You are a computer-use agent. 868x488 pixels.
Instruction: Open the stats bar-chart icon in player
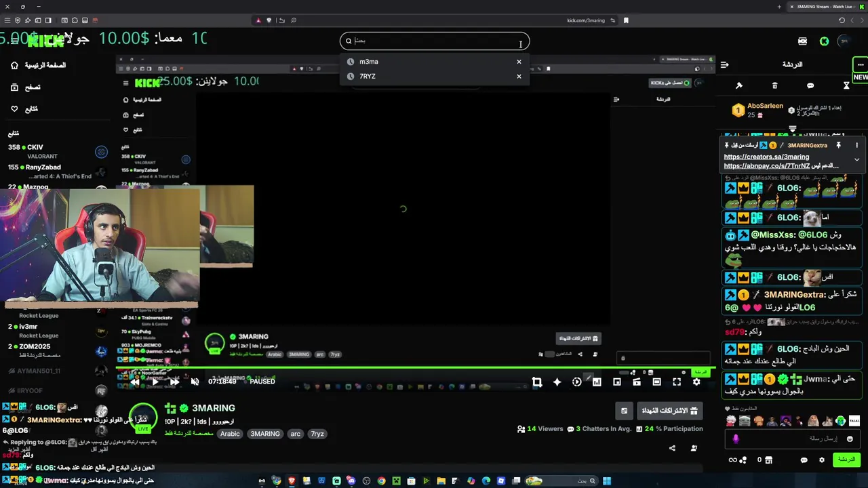pos(597,382)
